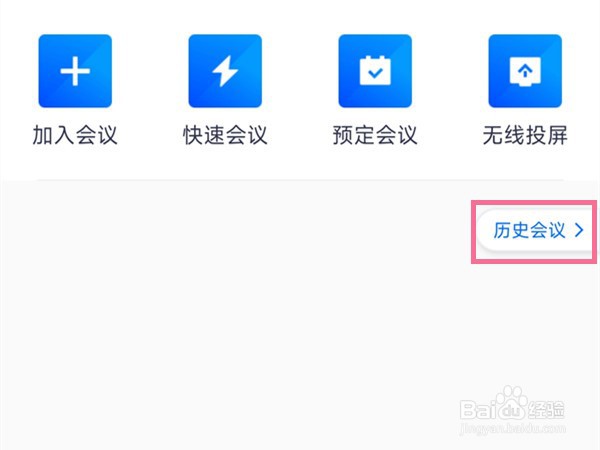Open the jingyan.baidu.com watermark link
600x450 pixels.
pyautogui.click(x=512, y=428)
